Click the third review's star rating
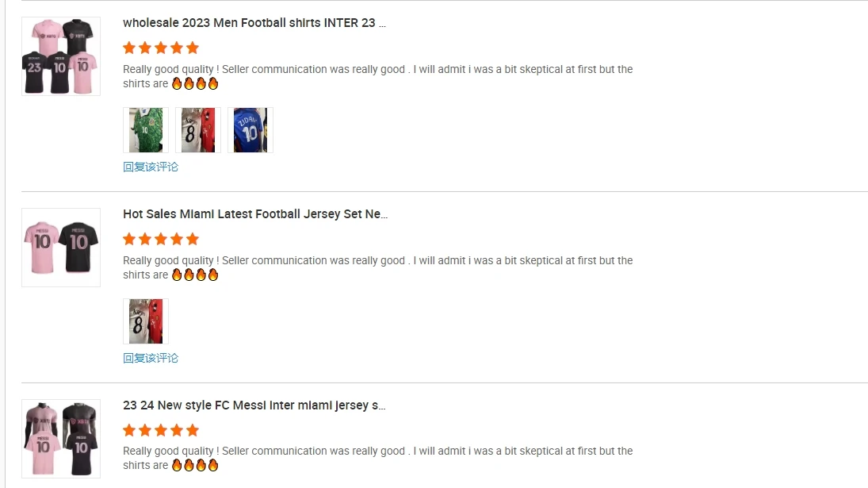The height and width of the screenshot is (488, 868). click(161, 430)
